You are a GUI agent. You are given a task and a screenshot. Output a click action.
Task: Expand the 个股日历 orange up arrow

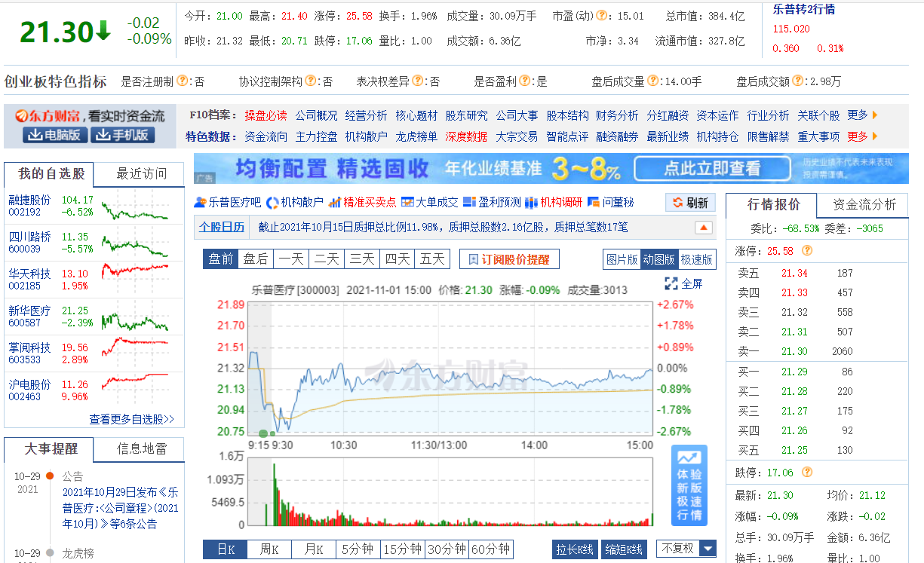(704, 227)
